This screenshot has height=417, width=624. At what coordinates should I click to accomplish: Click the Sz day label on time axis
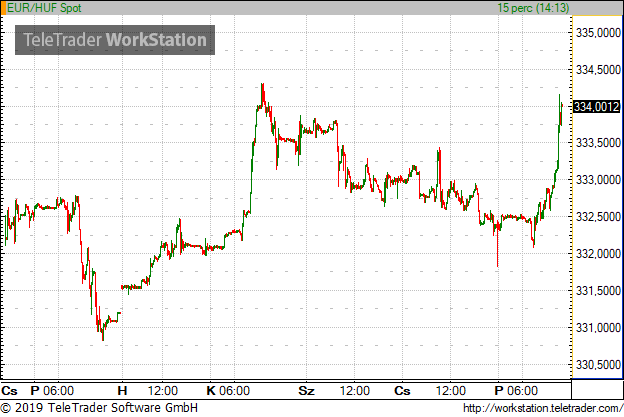pos(306,391)
